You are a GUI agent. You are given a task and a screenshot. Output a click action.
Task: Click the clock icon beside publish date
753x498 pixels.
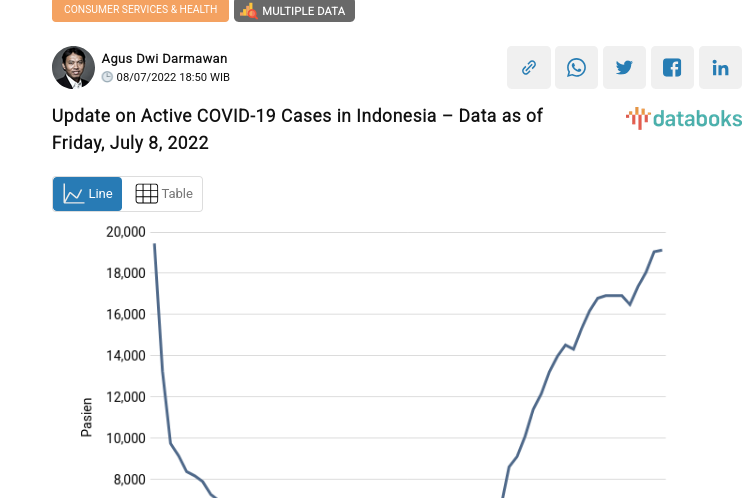click(108, 77)
